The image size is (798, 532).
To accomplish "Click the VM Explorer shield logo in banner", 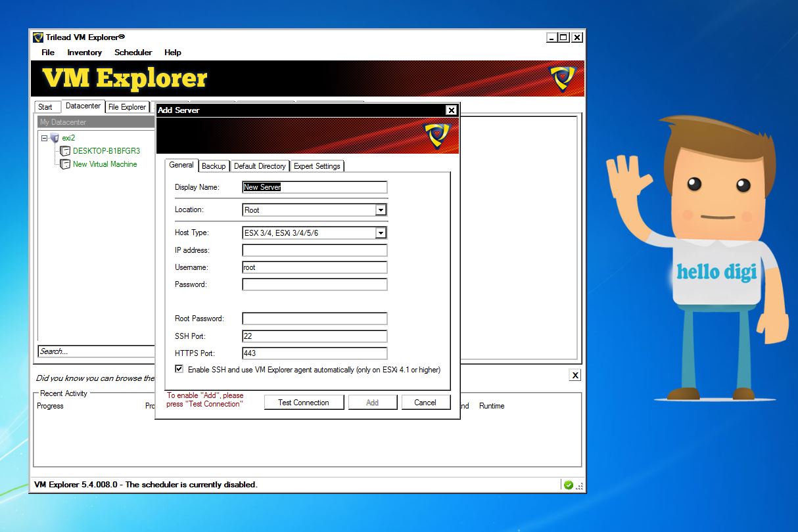I will tap(563, 78).
